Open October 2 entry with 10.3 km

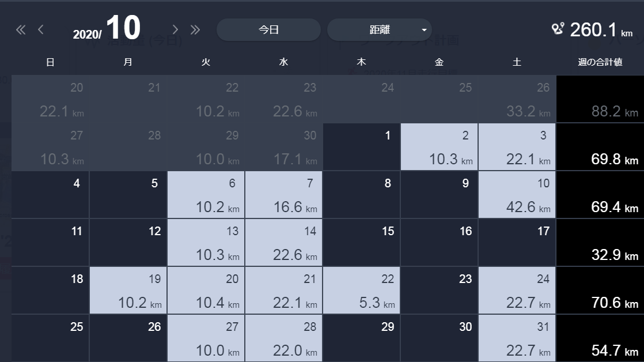coord(439,147)
